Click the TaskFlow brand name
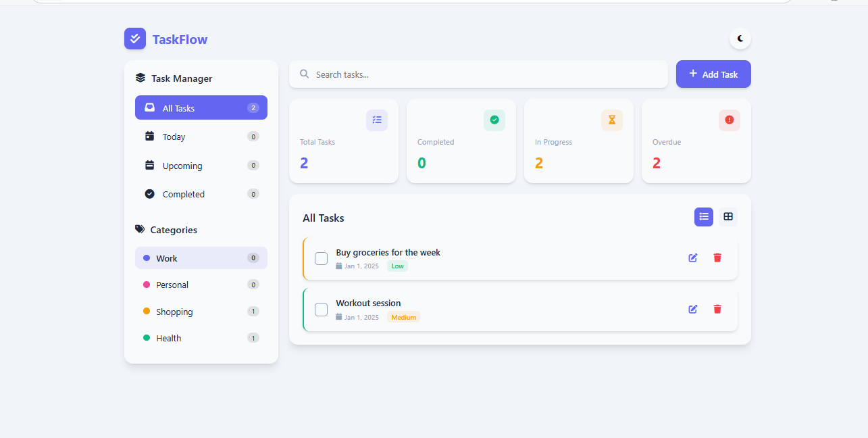868x438 pixels. pyautogui.click(x=180, y=39)
